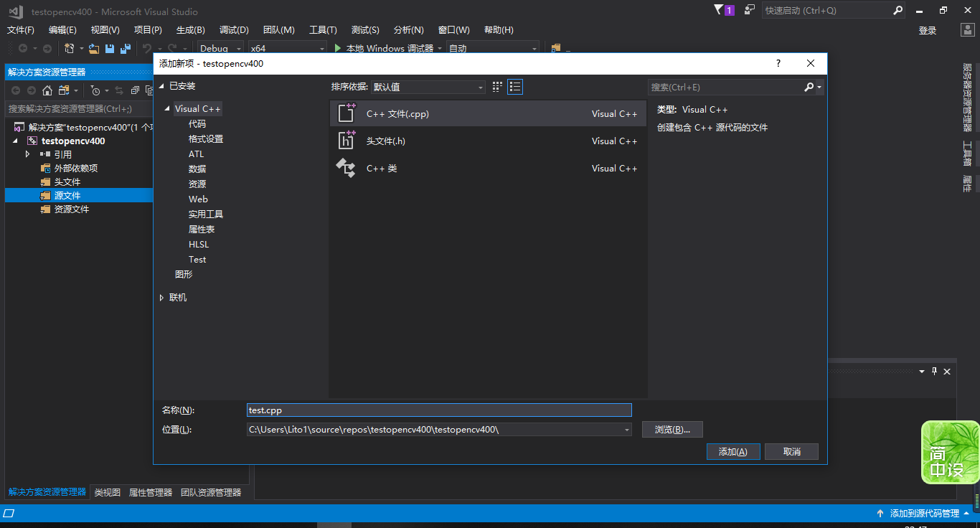This screenshot has width=980, height=528.
Task: Start the 本地 Windows 调试器 green arrow
Action: coord(337,47)
